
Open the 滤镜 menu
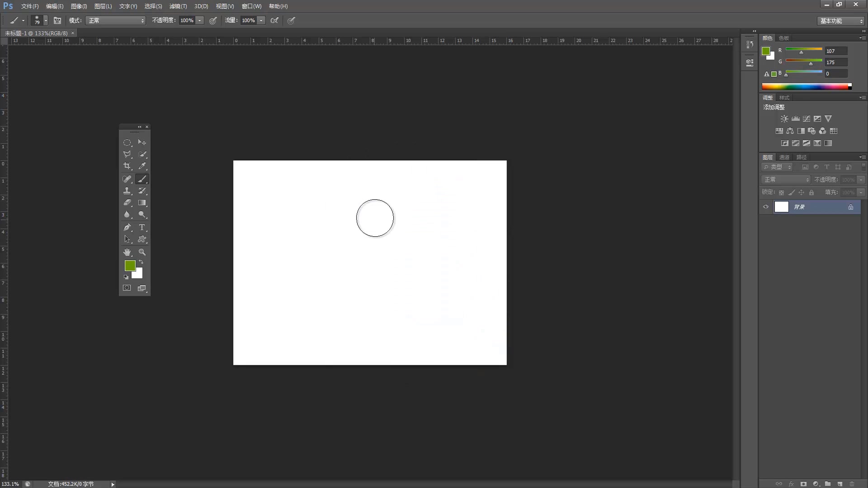(178, 6)
